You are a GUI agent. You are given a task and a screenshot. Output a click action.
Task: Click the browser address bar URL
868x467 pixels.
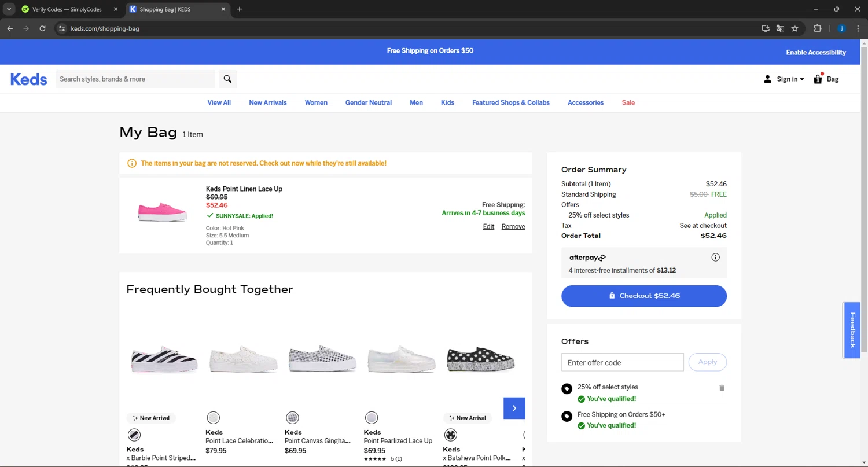point(105,28)
